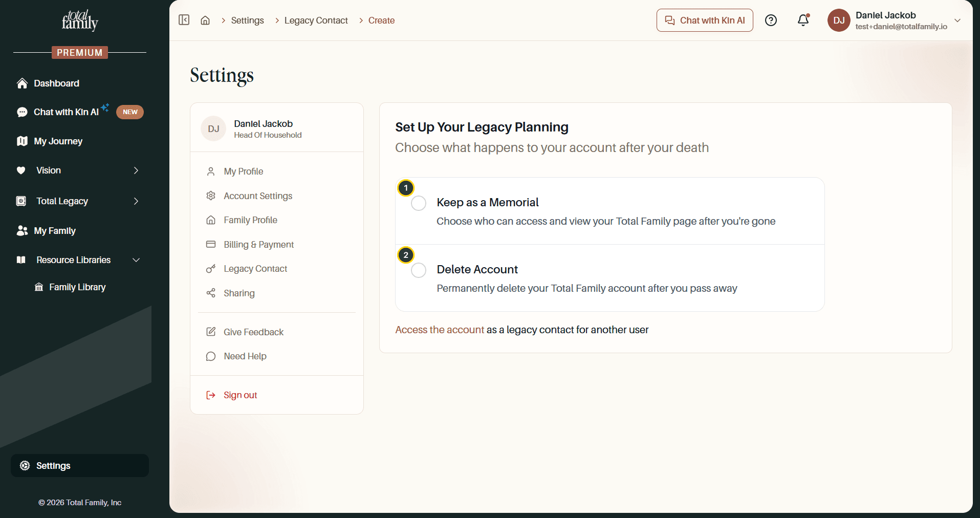This screenshot has width=980, height=518.
Task: Go home via breadcrumb house icon
Action: (205, 20)
